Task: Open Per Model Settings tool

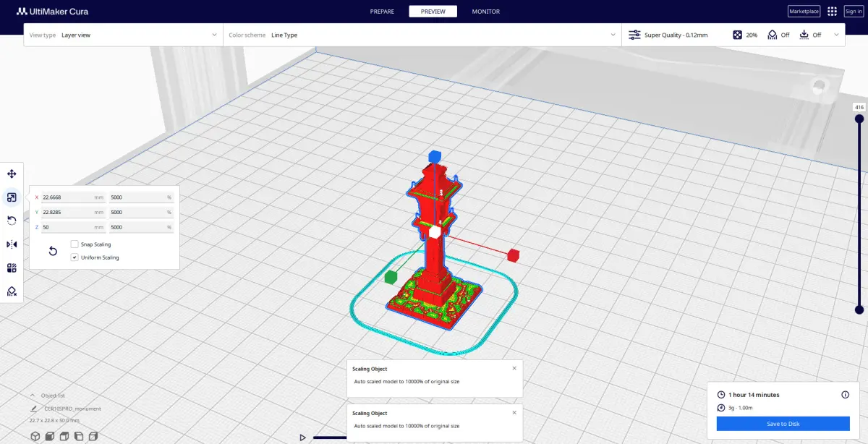Action: pyautogui.click(x=12, y=268)
